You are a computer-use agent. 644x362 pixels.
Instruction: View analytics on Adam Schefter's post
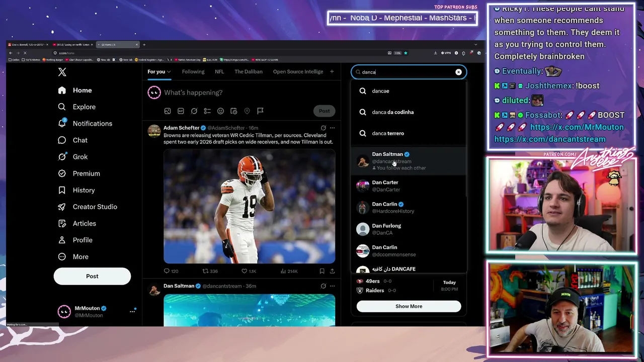click(x=289, y=271)
